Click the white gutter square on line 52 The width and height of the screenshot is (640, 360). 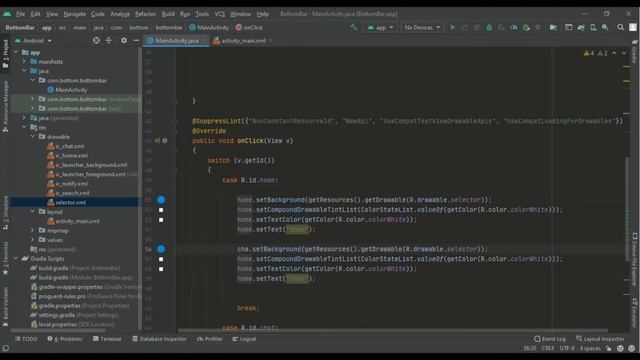161,210
